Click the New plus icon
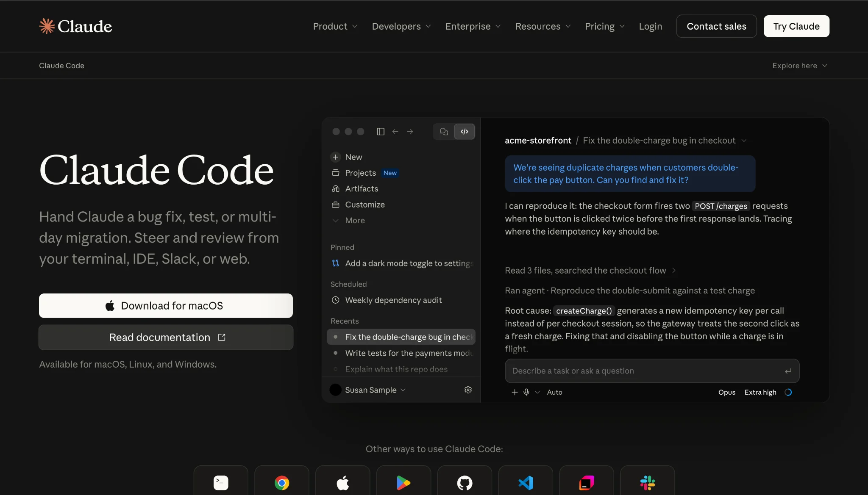The height and width of the screenshot is (495, 868). tap(335, 157)
